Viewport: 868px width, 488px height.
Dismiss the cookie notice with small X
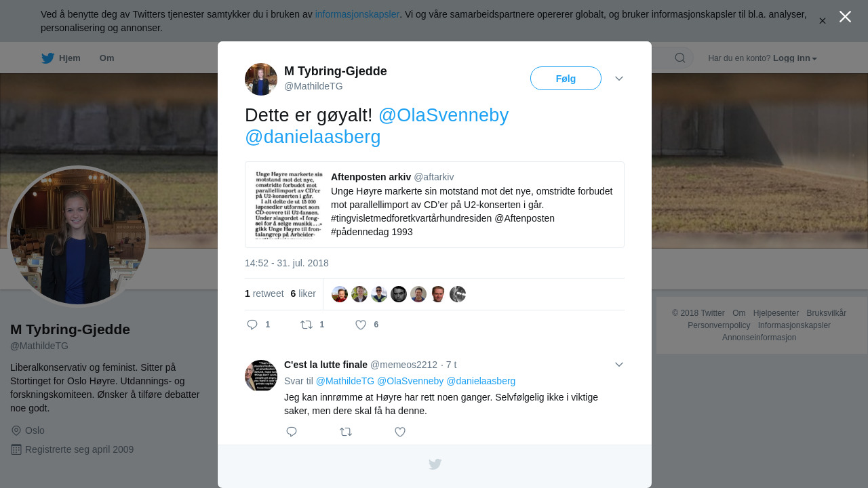click(x=822, y=21)
